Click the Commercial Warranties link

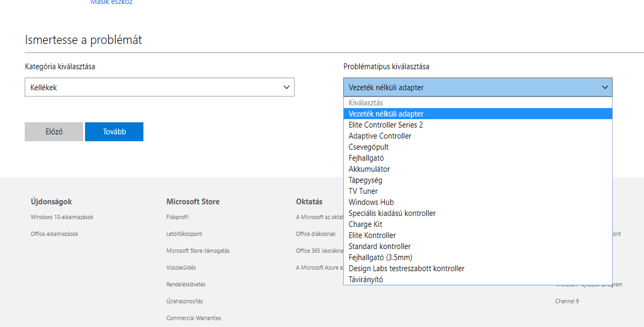pyautogui.click(x=194, y=318)
